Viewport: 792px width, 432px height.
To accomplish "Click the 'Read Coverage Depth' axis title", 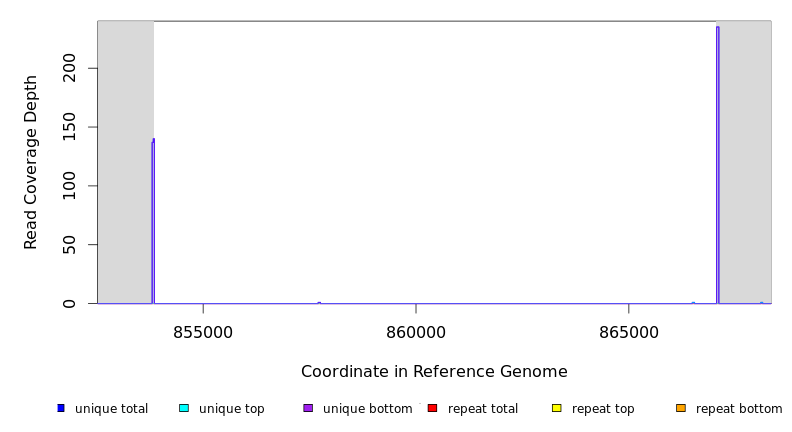I will click(31, 162).
